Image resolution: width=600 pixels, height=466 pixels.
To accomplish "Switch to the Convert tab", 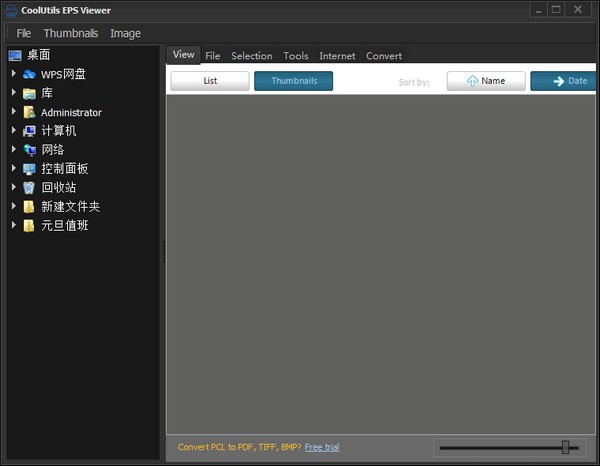I will [x=384, y=56].
